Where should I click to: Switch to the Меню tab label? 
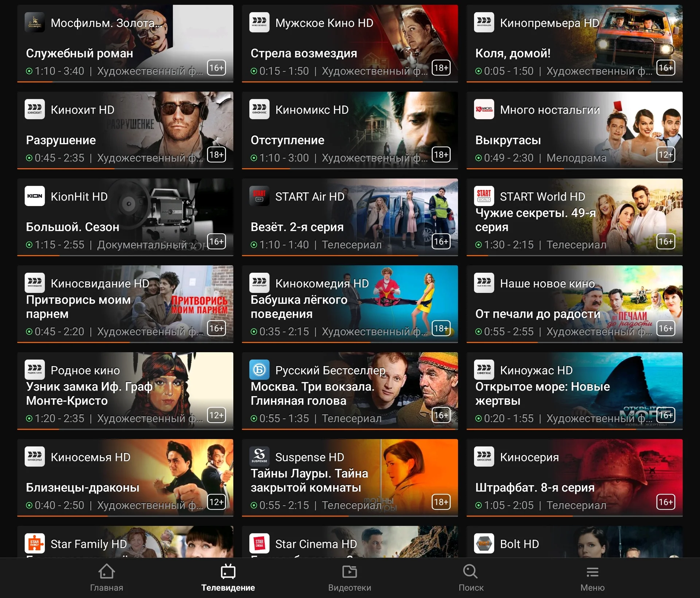[x=592, y=588]
